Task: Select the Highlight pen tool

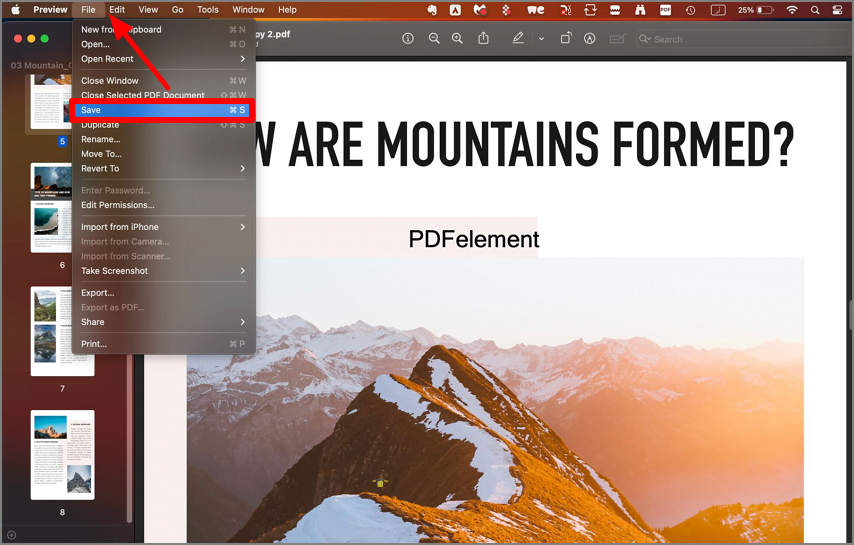Action: (517, 38)
